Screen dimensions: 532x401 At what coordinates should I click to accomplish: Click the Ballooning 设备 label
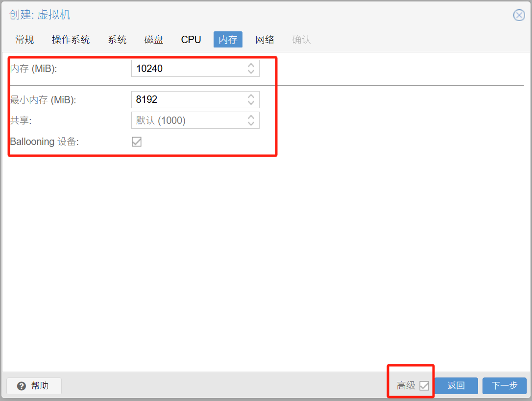(x=45, y=142)
